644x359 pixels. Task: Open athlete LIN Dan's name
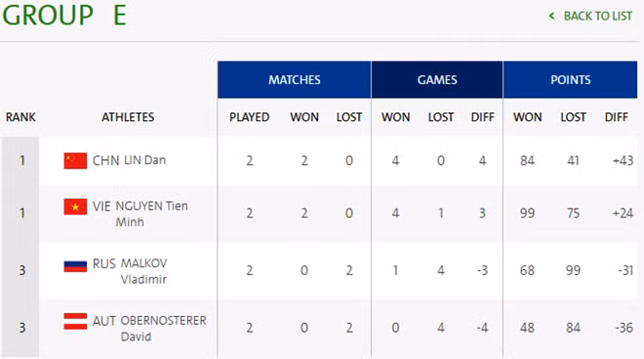point(144,160)
